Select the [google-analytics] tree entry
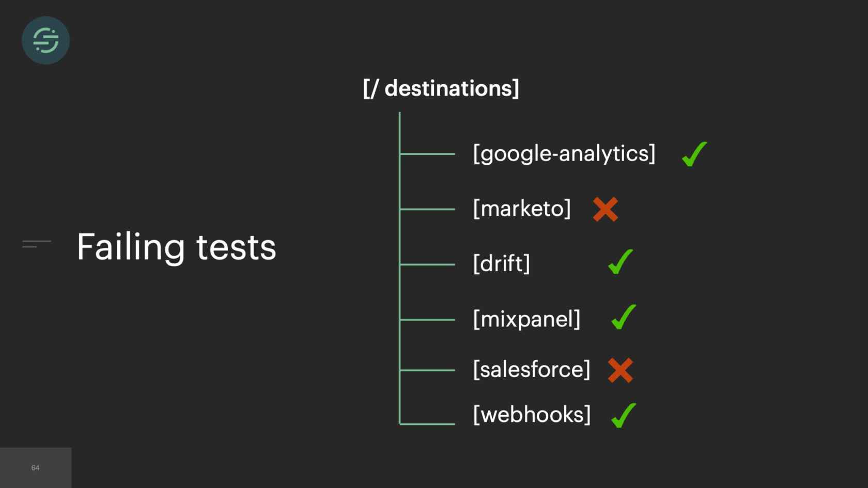Screen dimensions: 868x488 [564, 154]
